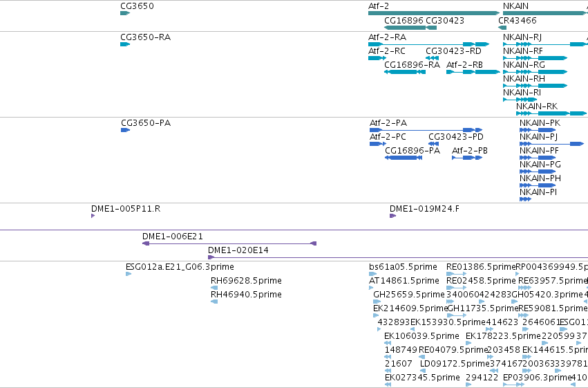Image resolution: width=588 pixels, height=388 pixels.
Task: Select EST EP03906.3prime
Action: click(x=514, y=385)
